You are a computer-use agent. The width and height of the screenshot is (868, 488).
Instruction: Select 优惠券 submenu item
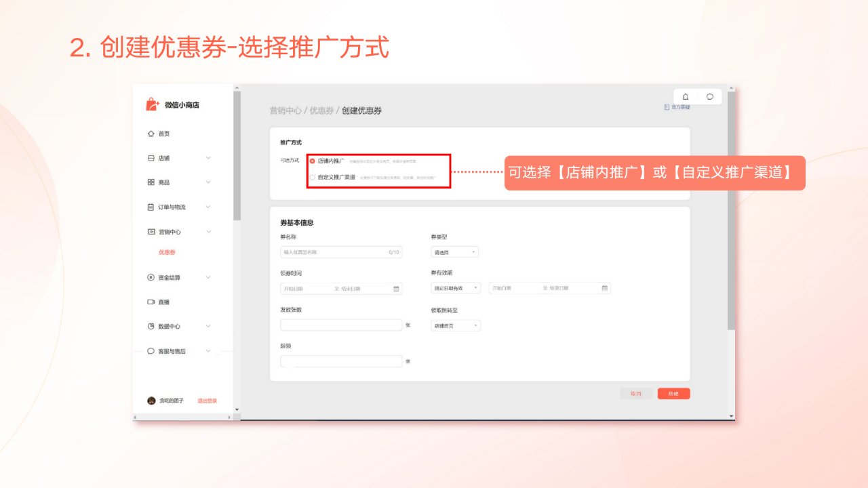167,252
